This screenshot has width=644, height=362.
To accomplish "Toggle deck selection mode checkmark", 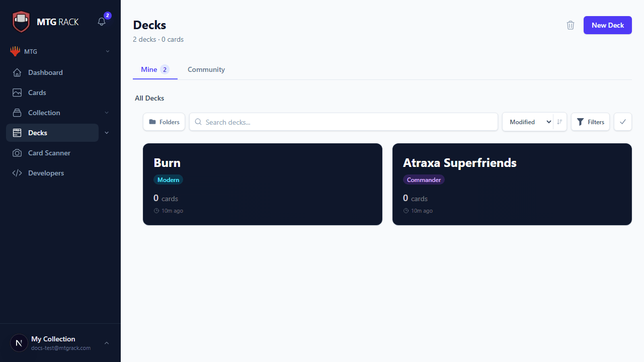I will click(x=622, y=122).
